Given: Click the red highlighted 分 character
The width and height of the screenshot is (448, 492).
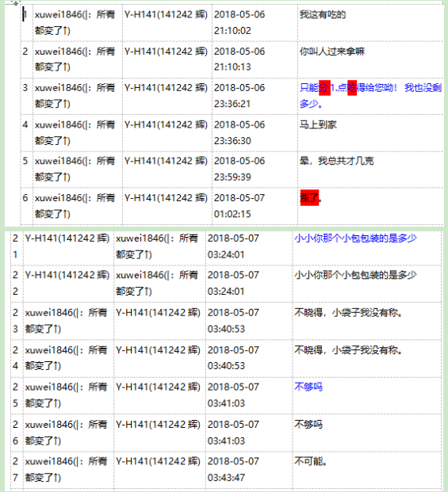Looking at the screenshot, I should click(x=324, y=88).
